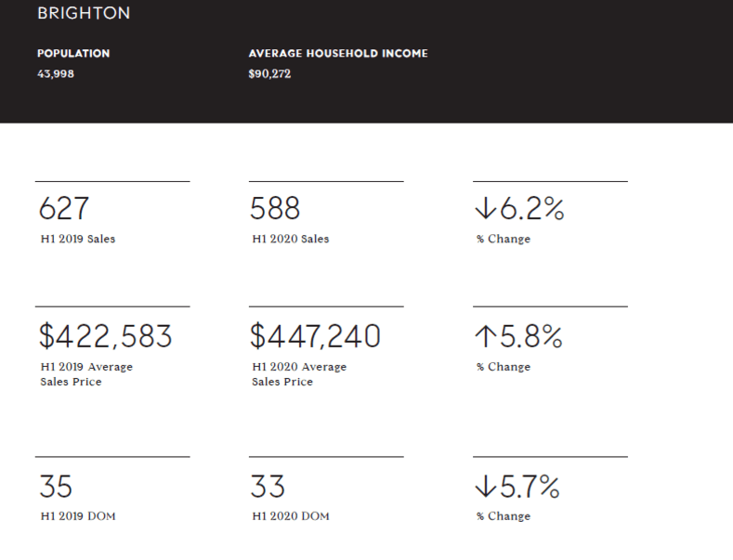This screenshot has height=560, width=733.
Task: Click the 33 days on market figure
Action: pos(268,487)
